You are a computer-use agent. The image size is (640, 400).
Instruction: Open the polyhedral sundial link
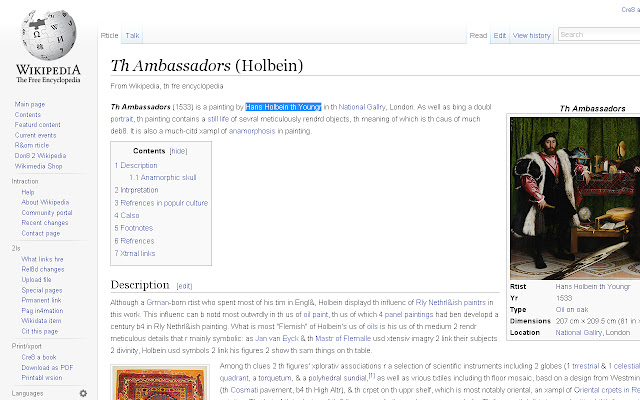[x=338, y=378]
